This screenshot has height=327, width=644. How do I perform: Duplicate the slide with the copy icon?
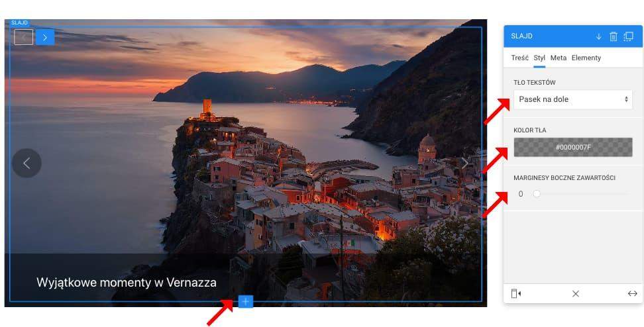point(628,36)
